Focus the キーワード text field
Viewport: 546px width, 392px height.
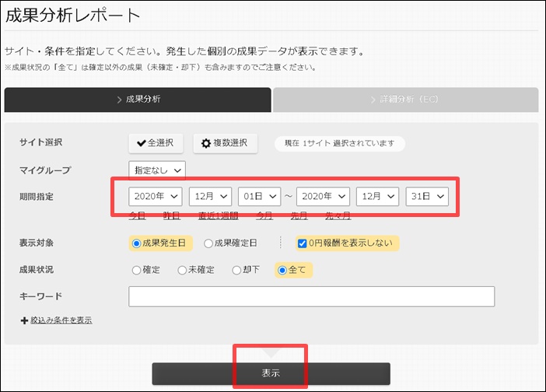click(311, 296)
